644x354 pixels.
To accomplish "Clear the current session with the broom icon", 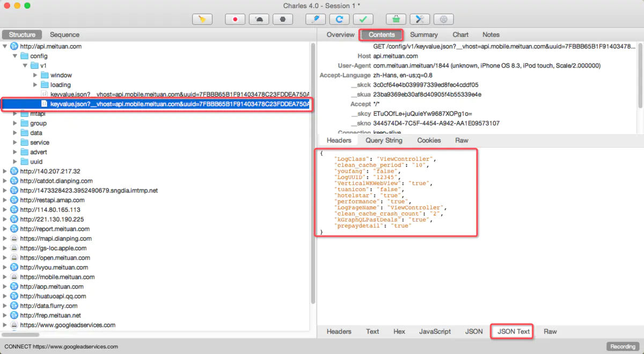I will (203, 19).
